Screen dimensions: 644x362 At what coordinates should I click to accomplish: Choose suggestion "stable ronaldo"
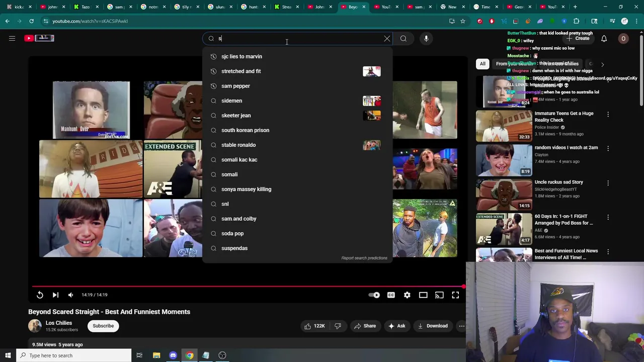297,145
